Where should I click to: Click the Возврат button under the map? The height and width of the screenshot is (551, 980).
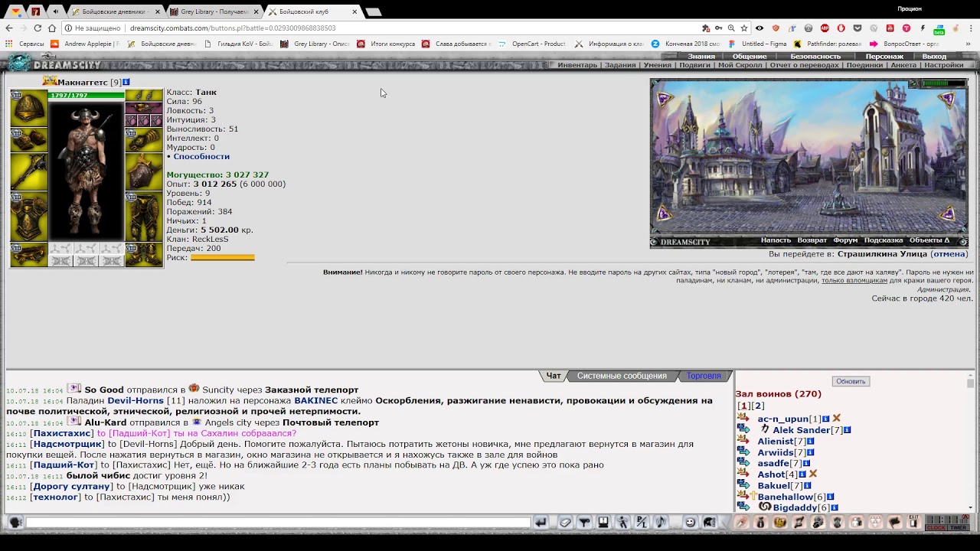pos(812,240)
